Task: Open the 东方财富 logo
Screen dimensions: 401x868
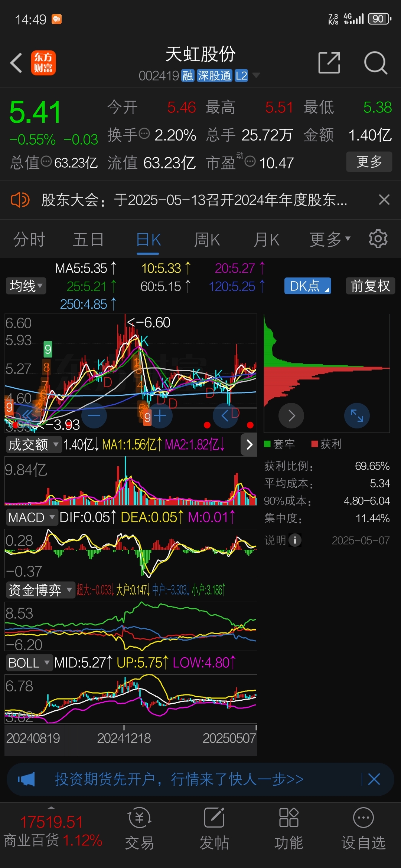Action: point(43,63)
